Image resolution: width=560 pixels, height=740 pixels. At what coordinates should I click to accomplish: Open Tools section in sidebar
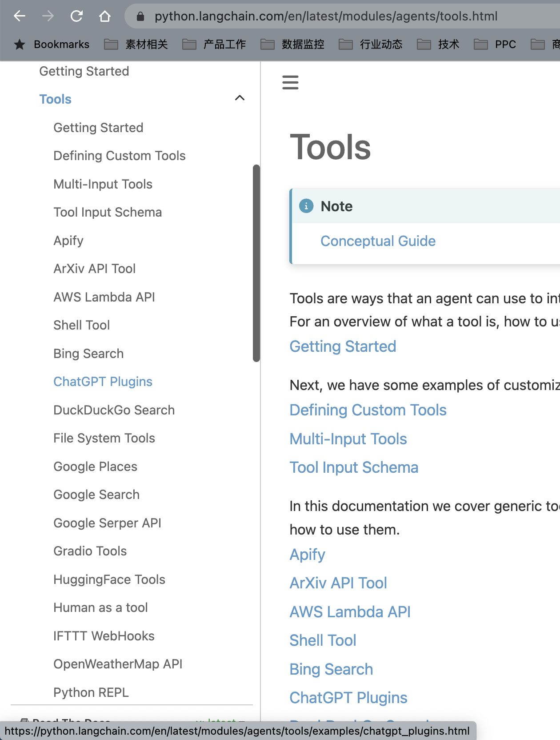(x=56, y=99)
